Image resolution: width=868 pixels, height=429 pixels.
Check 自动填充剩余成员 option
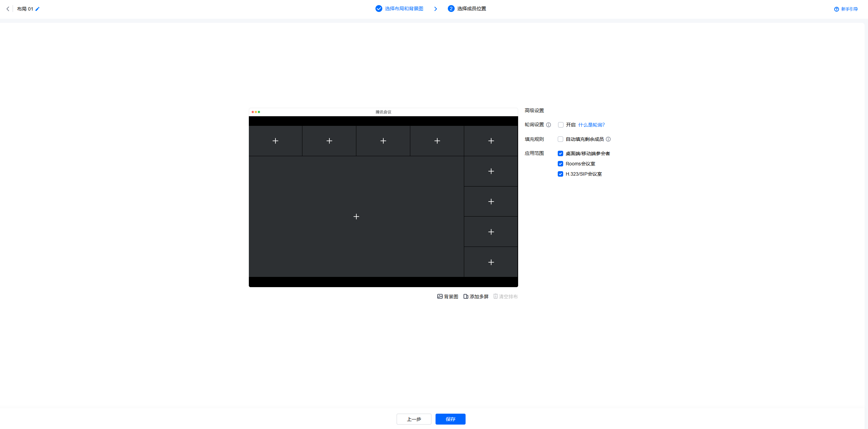point(560,139)
